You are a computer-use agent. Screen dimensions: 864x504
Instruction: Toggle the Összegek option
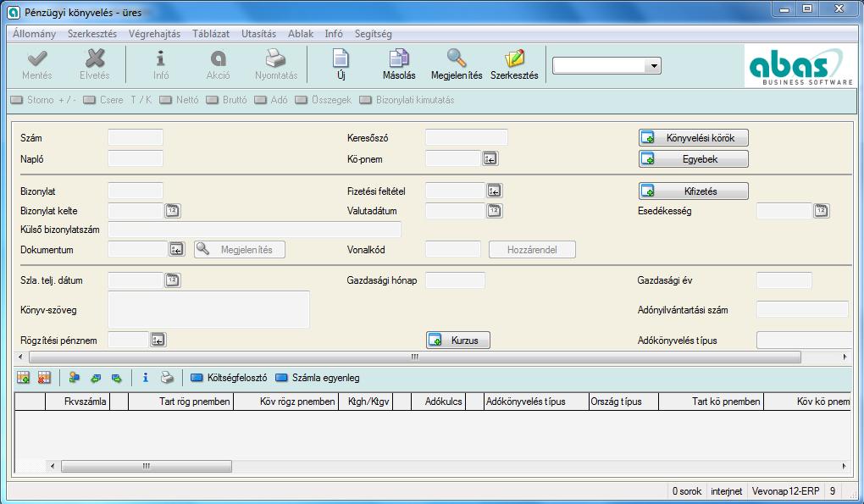click(x=324, y=100)
